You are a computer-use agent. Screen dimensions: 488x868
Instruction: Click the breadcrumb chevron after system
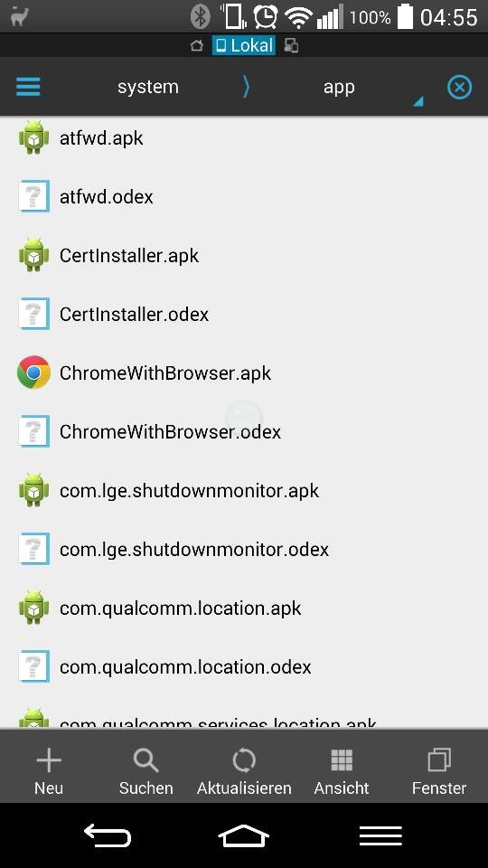point(246,87)
